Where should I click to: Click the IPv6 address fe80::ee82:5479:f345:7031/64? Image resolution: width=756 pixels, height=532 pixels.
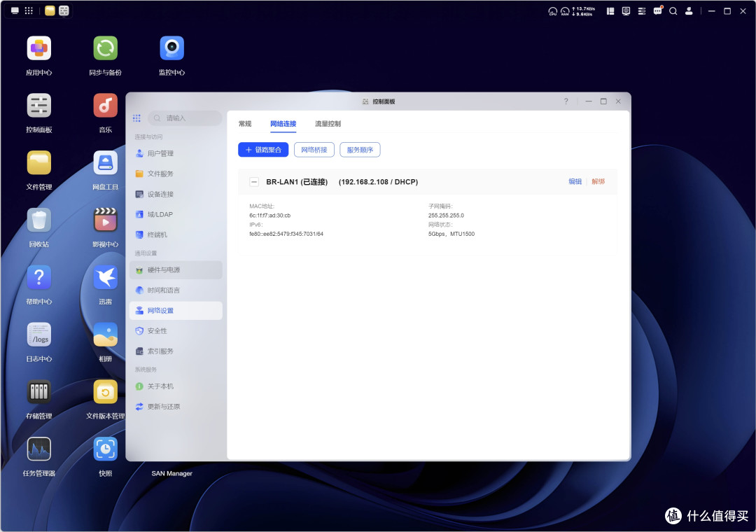286,234
